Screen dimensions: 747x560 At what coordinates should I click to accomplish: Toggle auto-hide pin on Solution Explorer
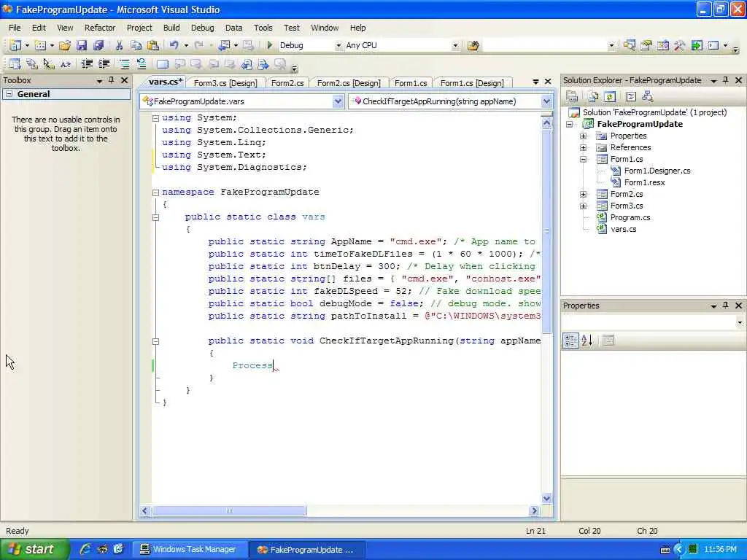click(726, 80)
